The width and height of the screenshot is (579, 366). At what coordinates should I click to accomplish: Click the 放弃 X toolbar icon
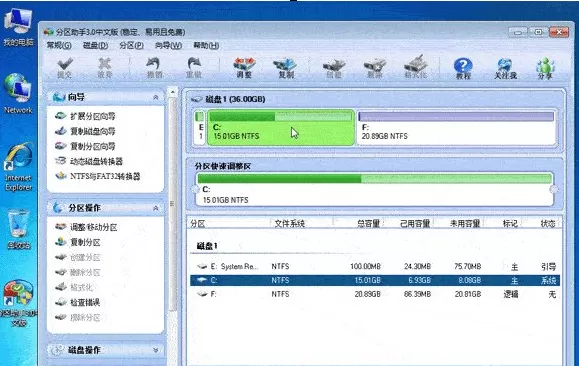point(105,68)
